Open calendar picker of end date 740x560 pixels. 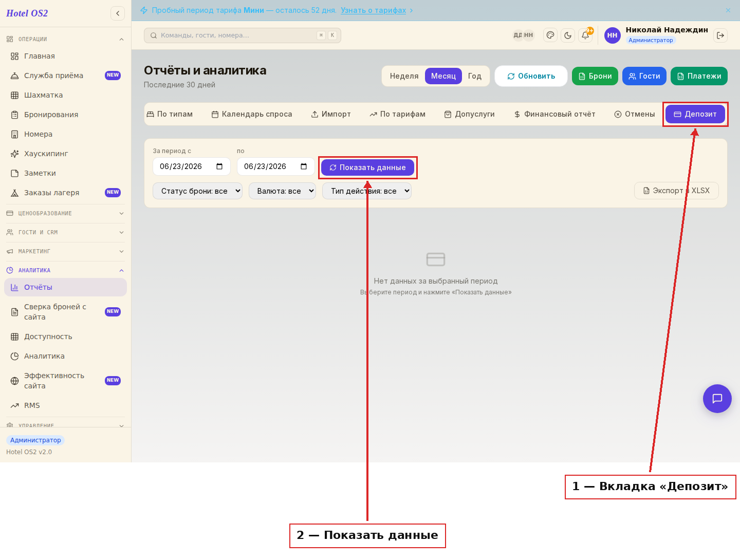click(x=304, y=166)
